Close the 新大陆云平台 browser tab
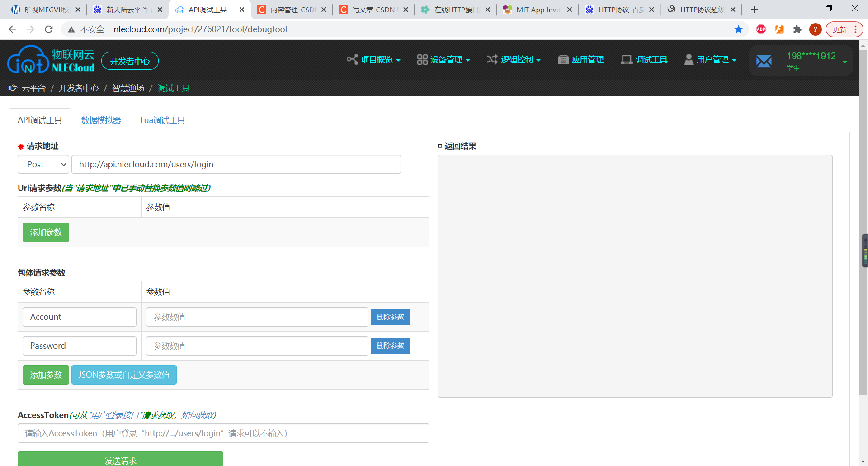Viewport: 868px width, 466px height. (160, 10)
